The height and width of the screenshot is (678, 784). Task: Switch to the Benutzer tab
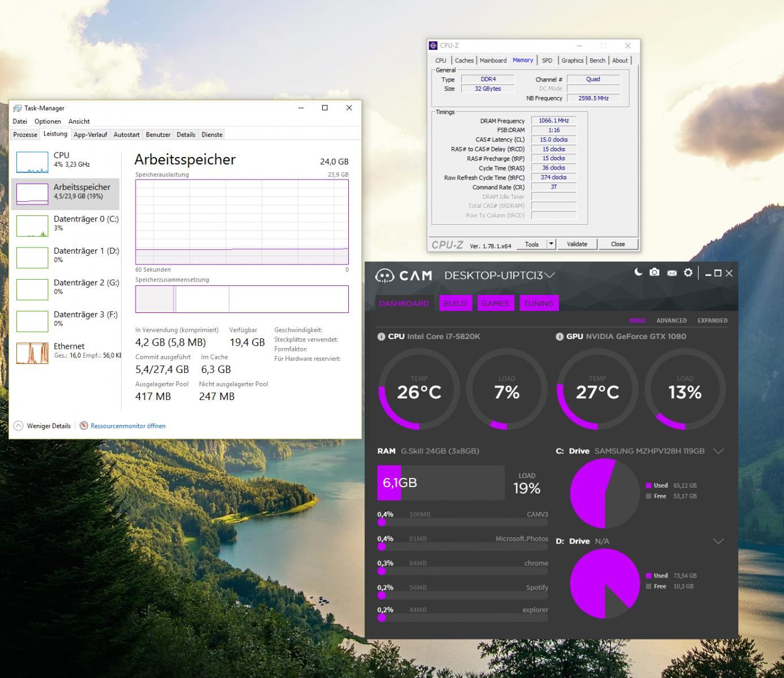158,134
